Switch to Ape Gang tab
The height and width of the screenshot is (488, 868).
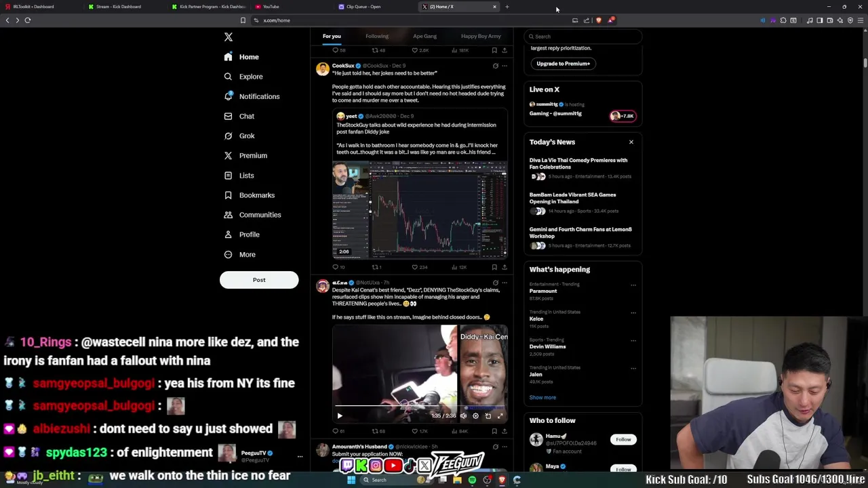[425, 36]
